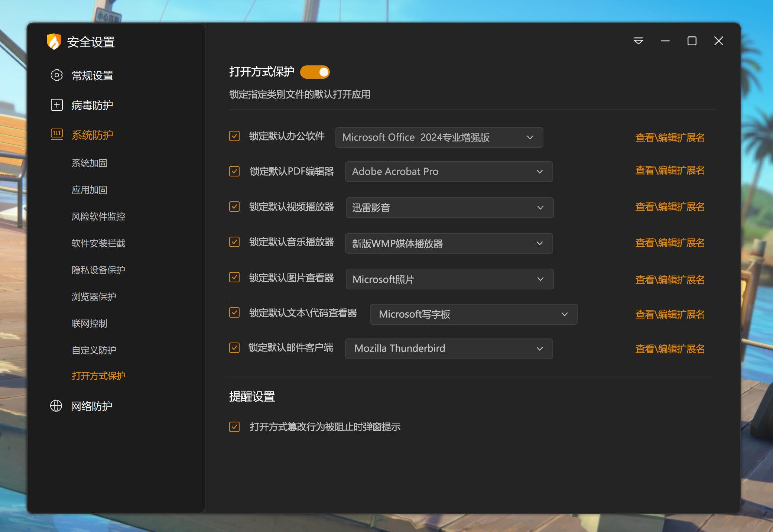Open the 打开方式保护 sub-item

coord(98,376)
